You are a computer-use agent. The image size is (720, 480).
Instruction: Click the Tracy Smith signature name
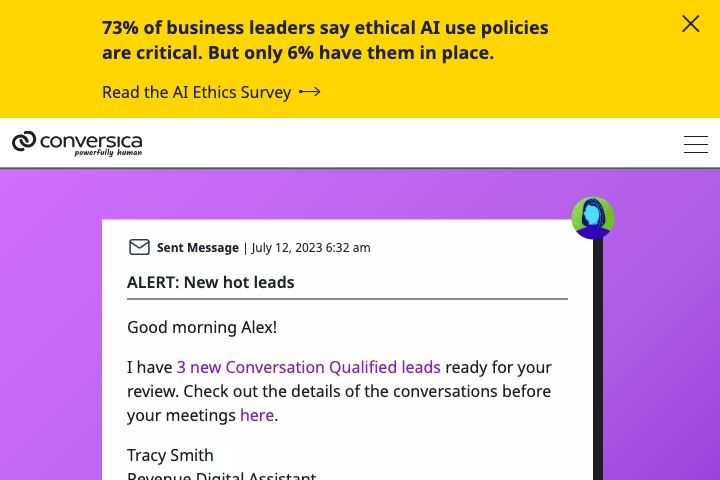pos(170,455)
